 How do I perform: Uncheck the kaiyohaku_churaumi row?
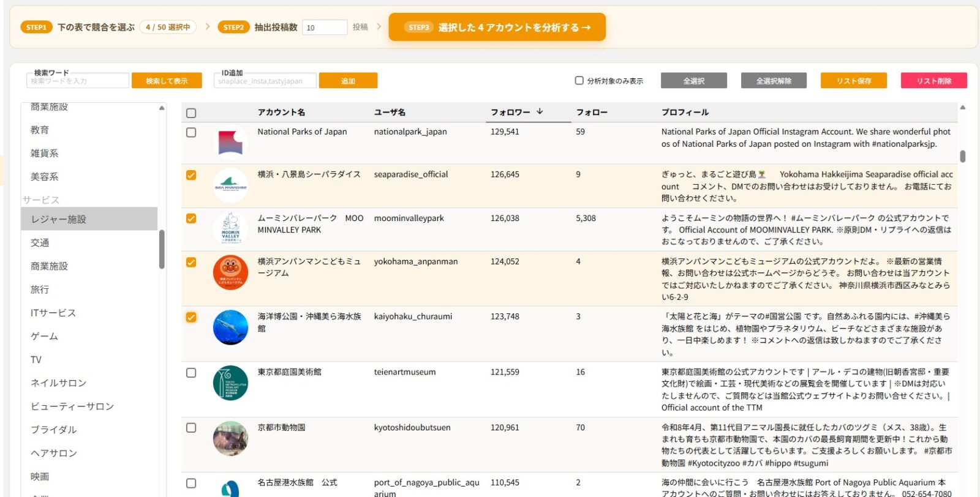click(191, 317)
